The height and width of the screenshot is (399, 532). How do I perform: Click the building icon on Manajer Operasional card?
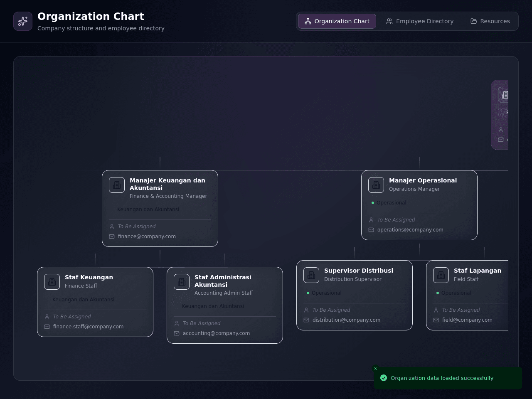coord(376,185)
